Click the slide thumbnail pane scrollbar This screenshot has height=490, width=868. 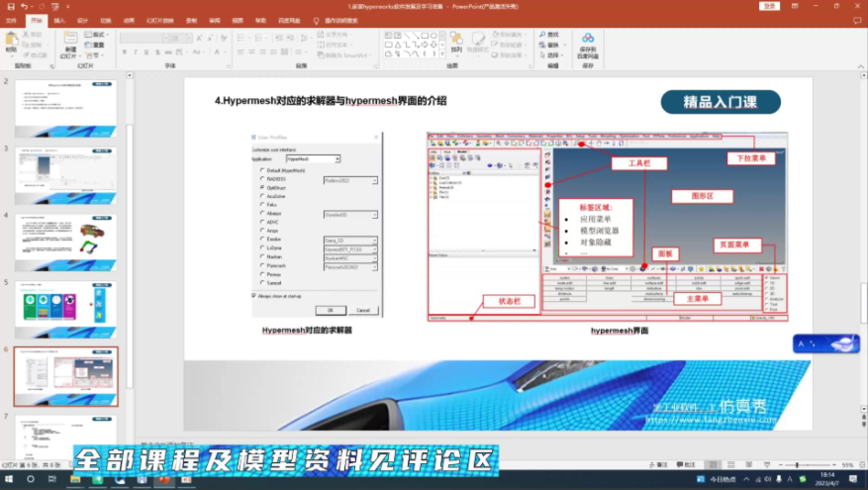pyautogui.click(x=130, y=255)
